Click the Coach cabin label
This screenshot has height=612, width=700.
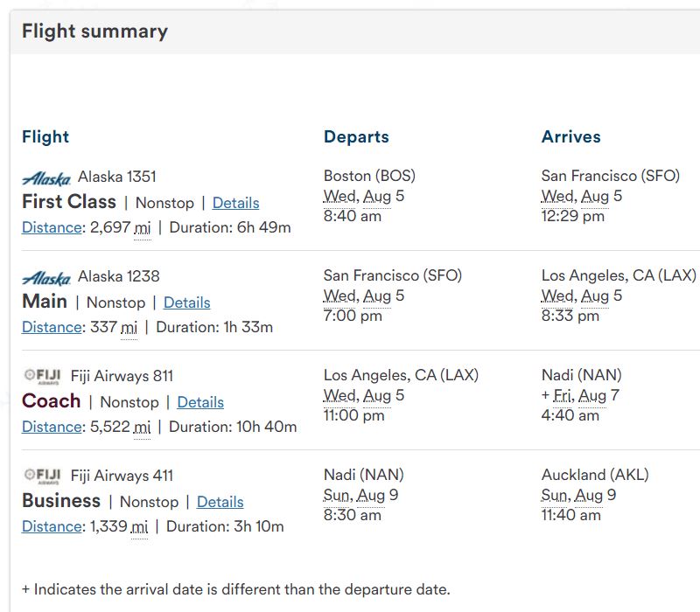[x=52, y=401]
